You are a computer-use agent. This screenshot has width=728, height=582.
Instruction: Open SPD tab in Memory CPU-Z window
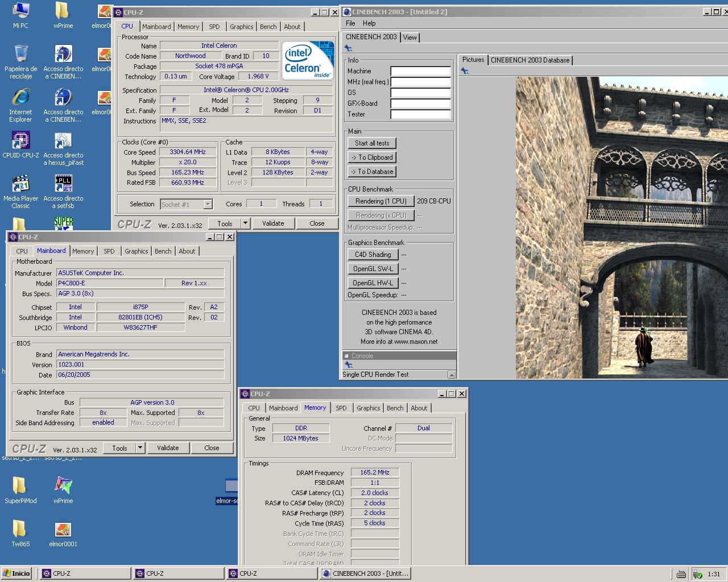341,408
